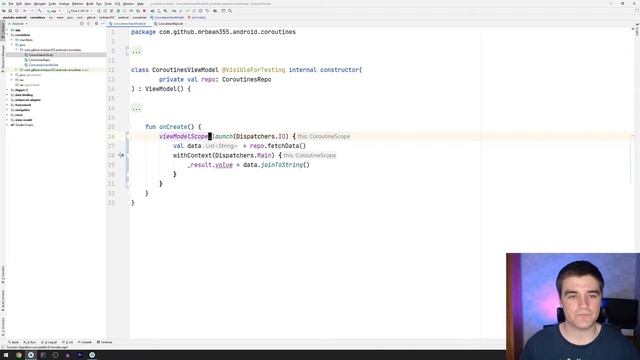Open the Build tool window at bottom

[x=13, y=342]
